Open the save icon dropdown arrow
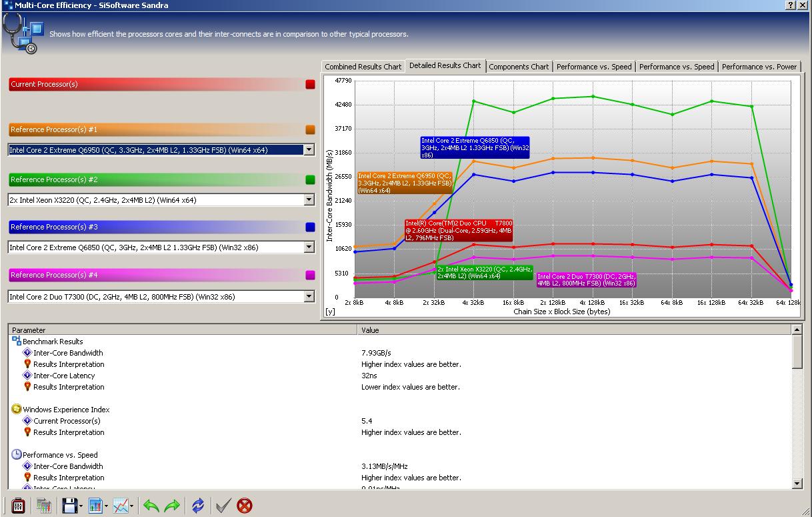Image resolution: width=812 pixels, height=517 pixels. point(81,506)
